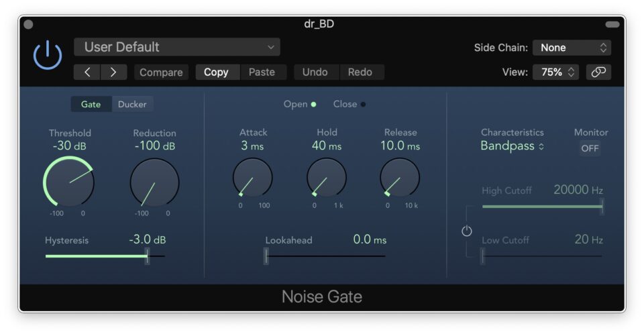
Task: Switch to Ducker mode
Action: click(132, 105)
